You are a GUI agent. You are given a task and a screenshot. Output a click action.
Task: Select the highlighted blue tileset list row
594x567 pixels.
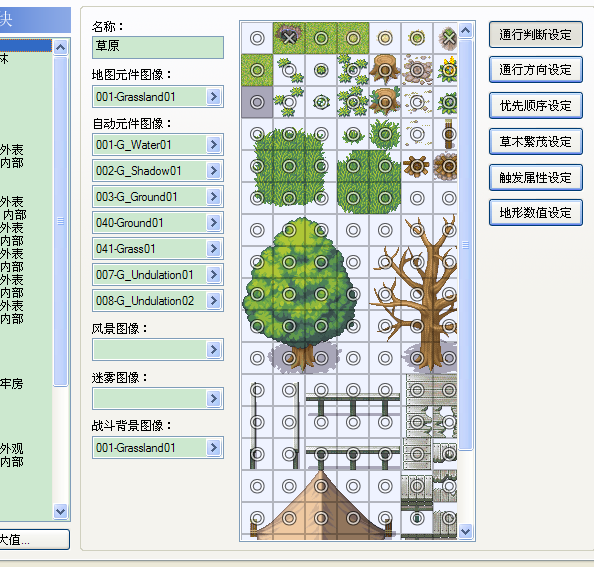pos(26,45)
